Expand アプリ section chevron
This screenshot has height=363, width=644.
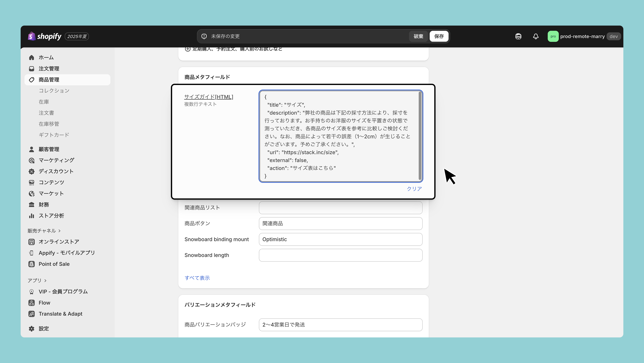tap(45, 280)
